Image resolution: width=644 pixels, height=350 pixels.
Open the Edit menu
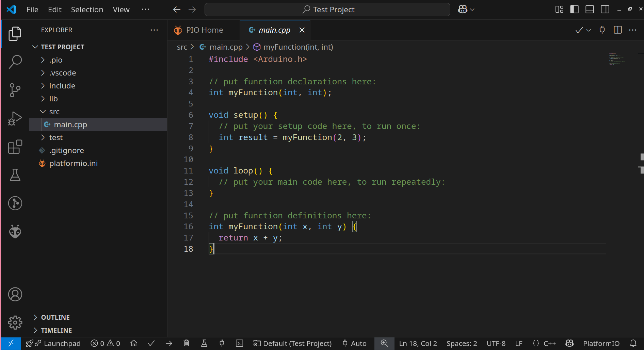pos(55,10)
